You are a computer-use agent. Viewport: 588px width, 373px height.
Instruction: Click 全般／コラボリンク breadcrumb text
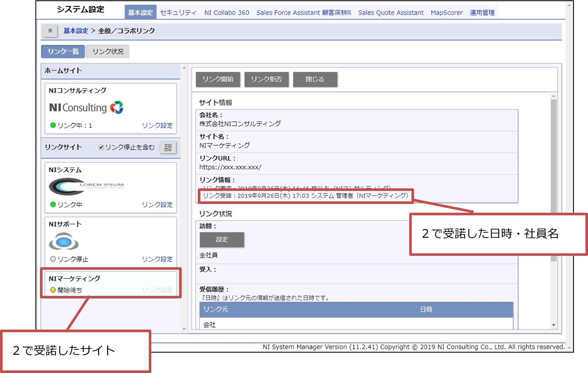coord(126,31)
